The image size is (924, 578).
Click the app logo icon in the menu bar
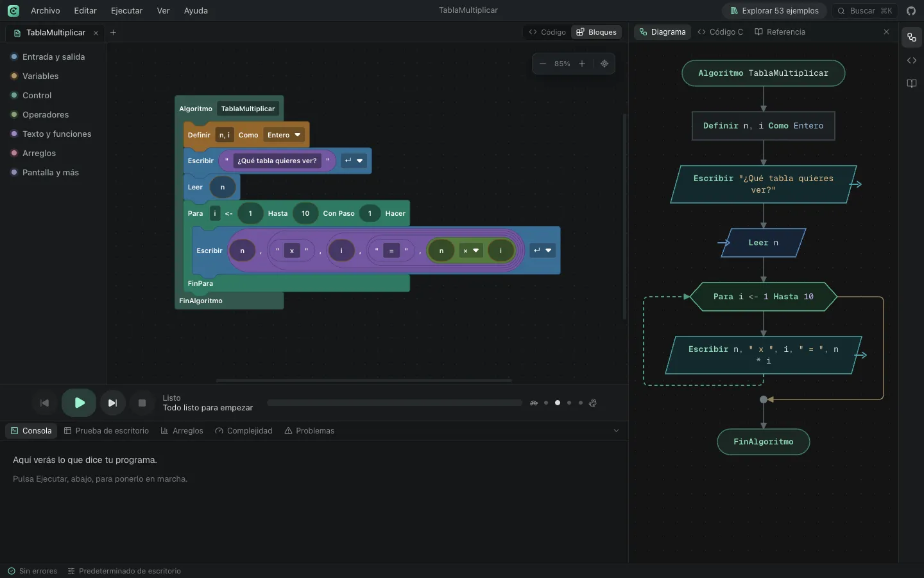pyautogui.click(x=13, y=11)
